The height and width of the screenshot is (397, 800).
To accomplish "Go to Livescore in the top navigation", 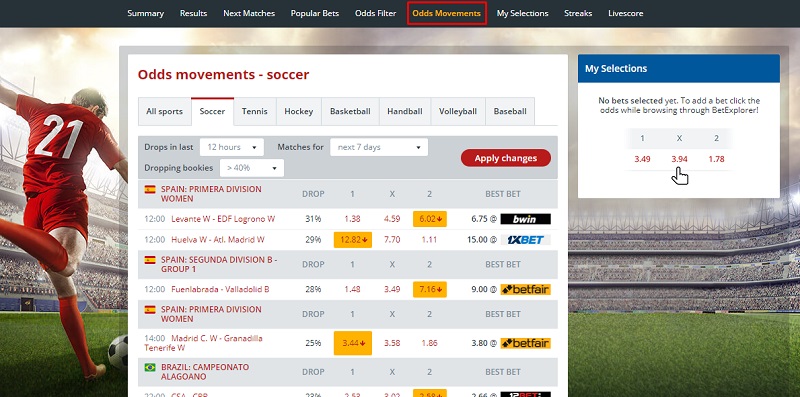I will click(626, 13).
